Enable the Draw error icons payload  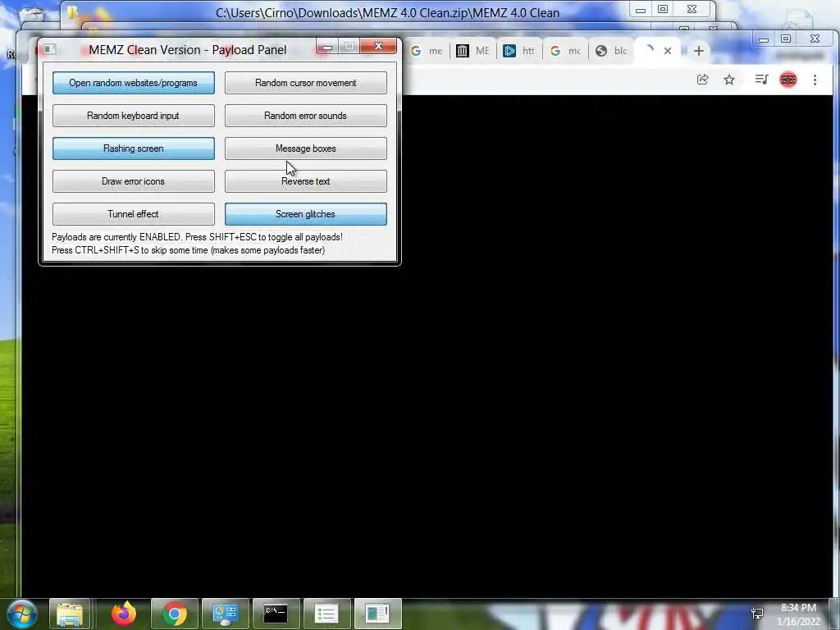coord(134,181)
